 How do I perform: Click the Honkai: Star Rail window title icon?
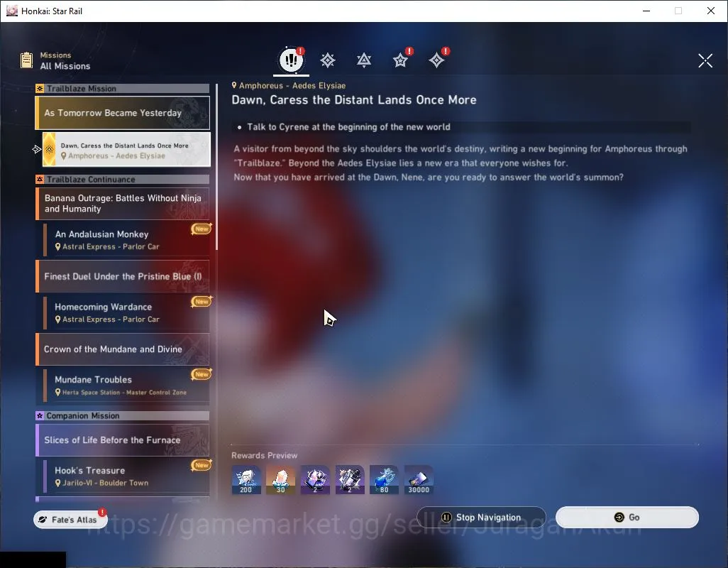click(x=11, y=11)
